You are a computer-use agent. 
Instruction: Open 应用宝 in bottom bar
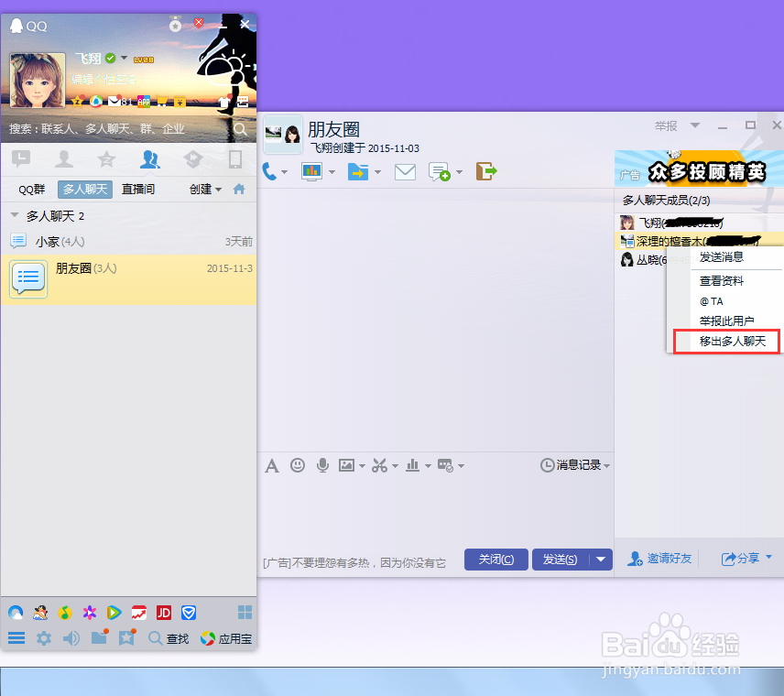click(226, 638)
